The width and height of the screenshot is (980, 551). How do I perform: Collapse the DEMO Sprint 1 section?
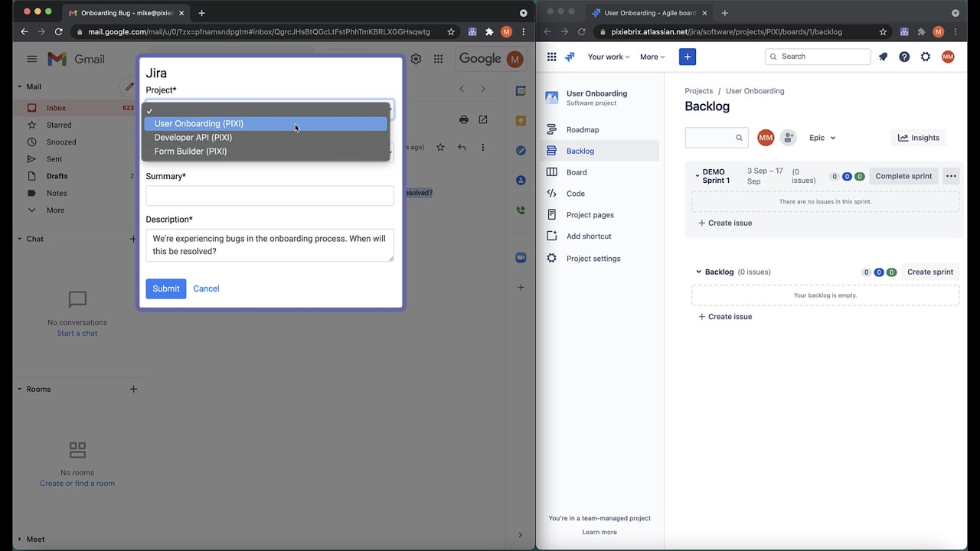coord(697,176)
